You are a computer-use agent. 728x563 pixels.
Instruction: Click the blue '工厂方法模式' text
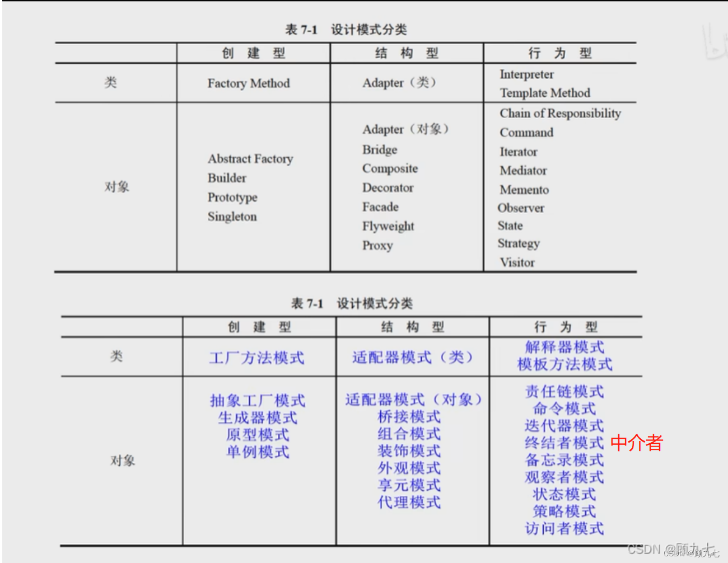(256, 358)
